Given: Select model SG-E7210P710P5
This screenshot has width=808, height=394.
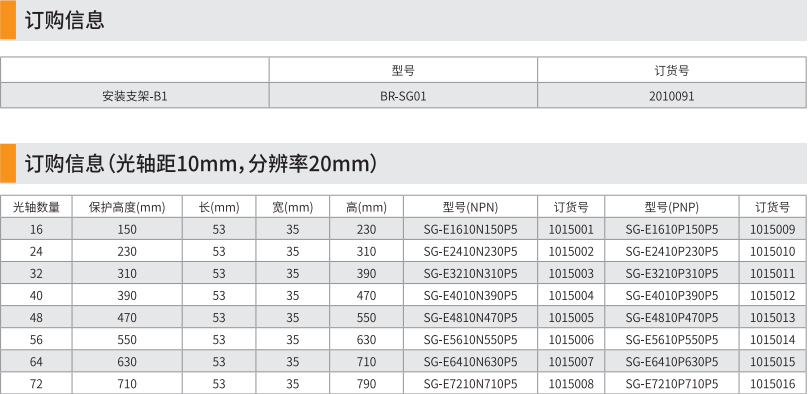Looking at the screenshot, I should [x=671, y=384].
